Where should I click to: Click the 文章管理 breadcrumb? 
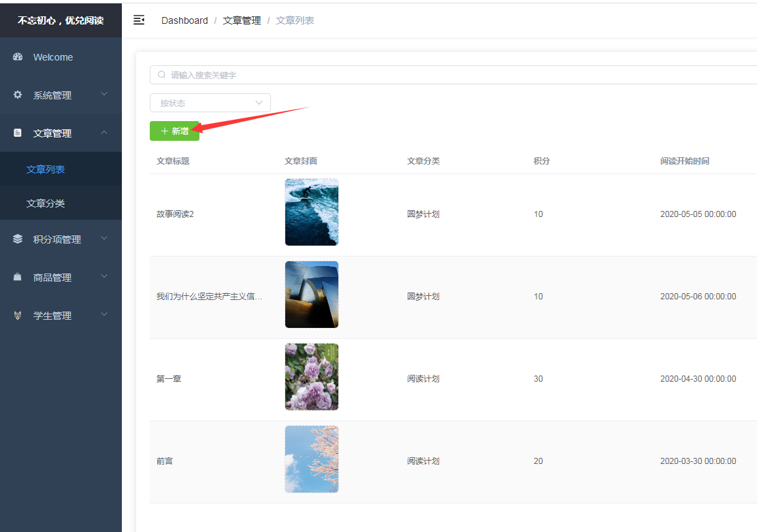pos(242,20)
